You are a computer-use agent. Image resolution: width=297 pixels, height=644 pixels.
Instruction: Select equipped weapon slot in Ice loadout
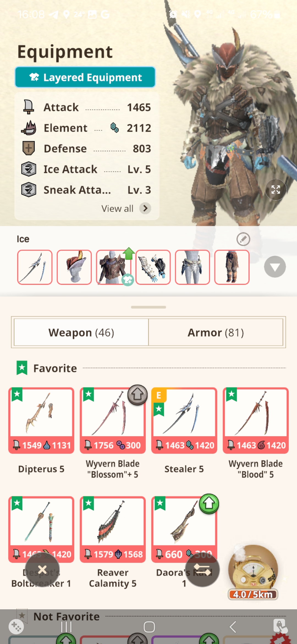(35, 267)
